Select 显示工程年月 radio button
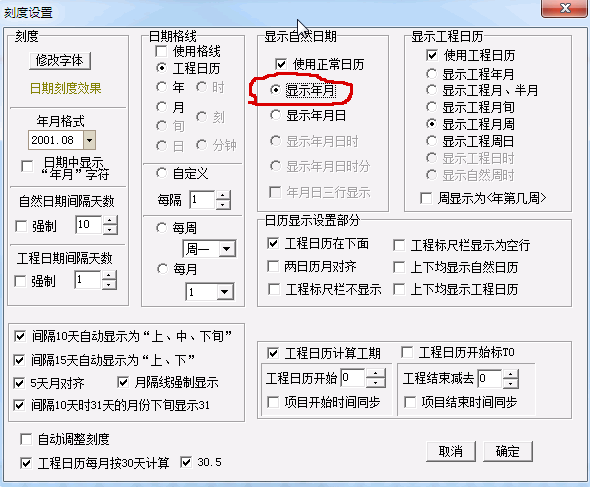Screen dimensions: 590x487 pos(432,74)
